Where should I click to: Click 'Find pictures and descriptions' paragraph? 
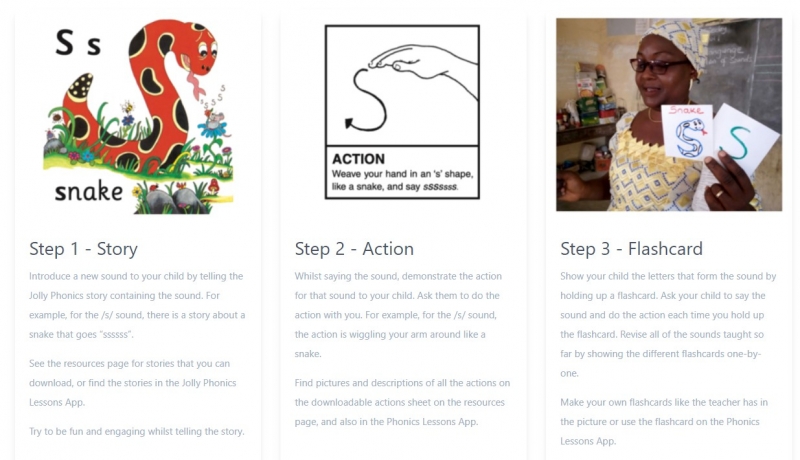click(402, 402)
